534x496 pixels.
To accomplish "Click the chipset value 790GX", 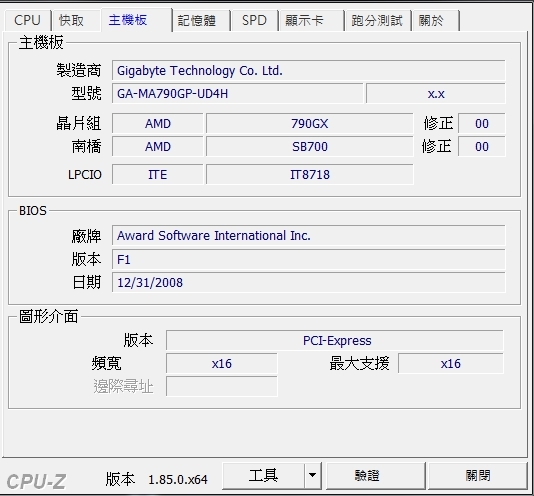I will pos(310,123).
